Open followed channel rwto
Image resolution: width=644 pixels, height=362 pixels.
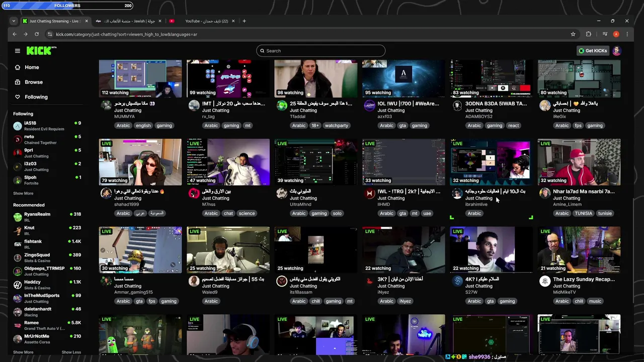tap(47, 139)
